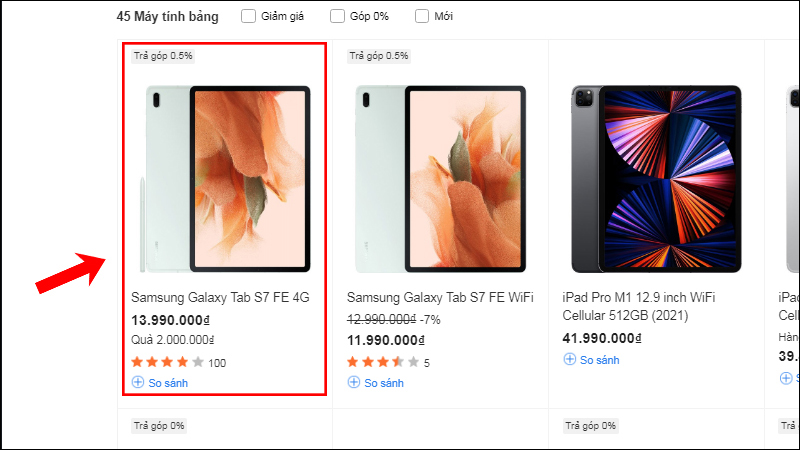Image resolution: width=800 pixels, height=450 pixels.
Task: Click the star rating of Tab S7 FE 4G
Action: (168, 362)
